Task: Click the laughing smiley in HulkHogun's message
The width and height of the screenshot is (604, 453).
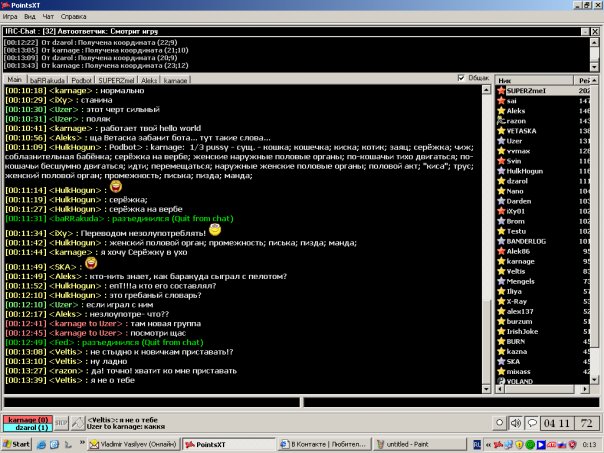Action: tap(116, 187)
